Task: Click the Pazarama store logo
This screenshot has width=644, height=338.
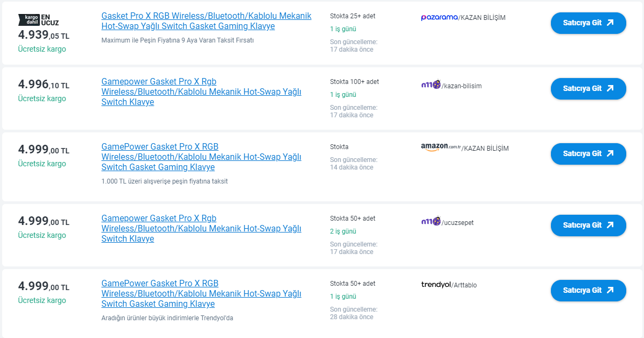Action: pos(438,17)
